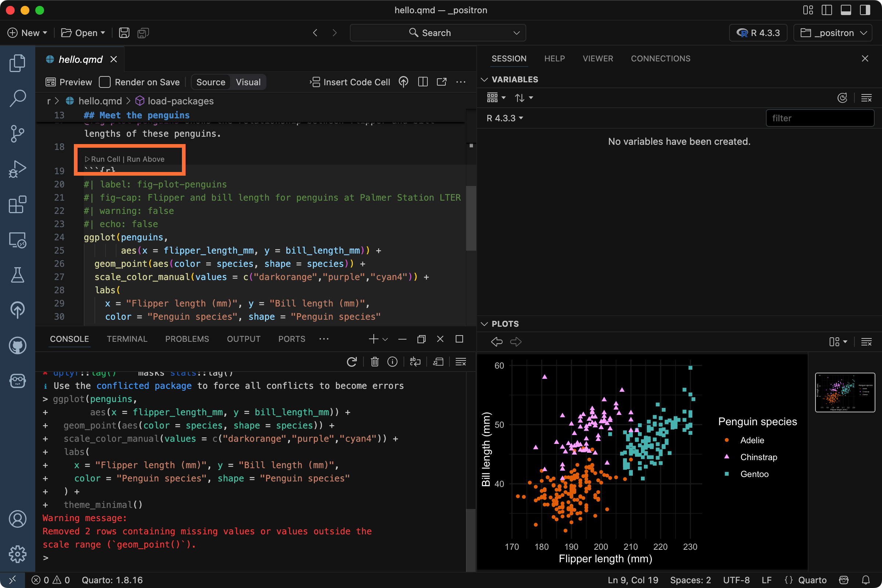Viewport: 882px width, 588px height.
Task: Select the plot thumbnail in Plots panel
Action: point(845,392)
